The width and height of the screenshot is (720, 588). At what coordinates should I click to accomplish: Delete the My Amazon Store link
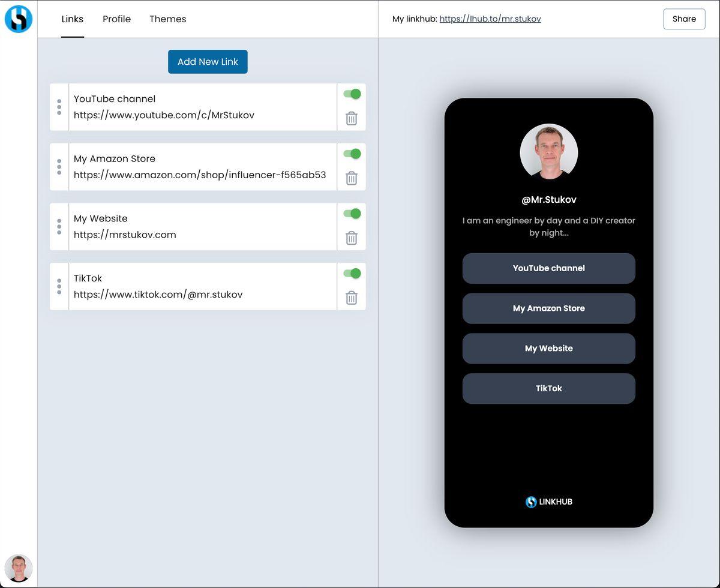pyautogui.click(x=352, y=178)
